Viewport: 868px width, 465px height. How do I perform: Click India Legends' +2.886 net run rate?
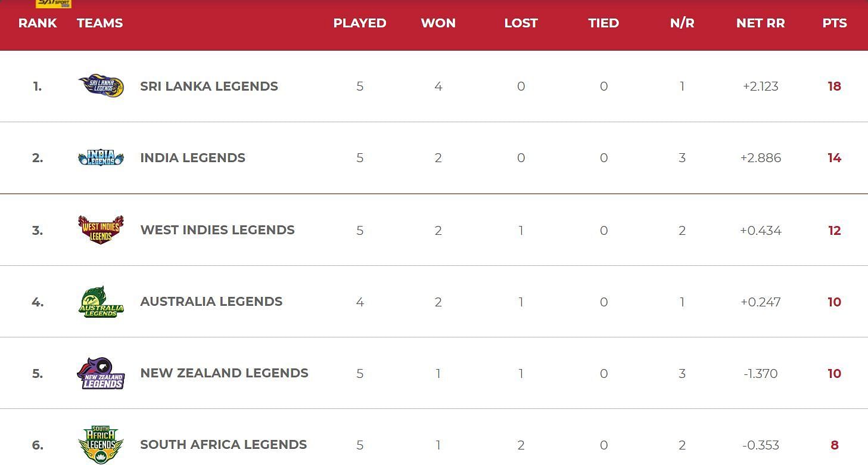[x=761, y=158]
